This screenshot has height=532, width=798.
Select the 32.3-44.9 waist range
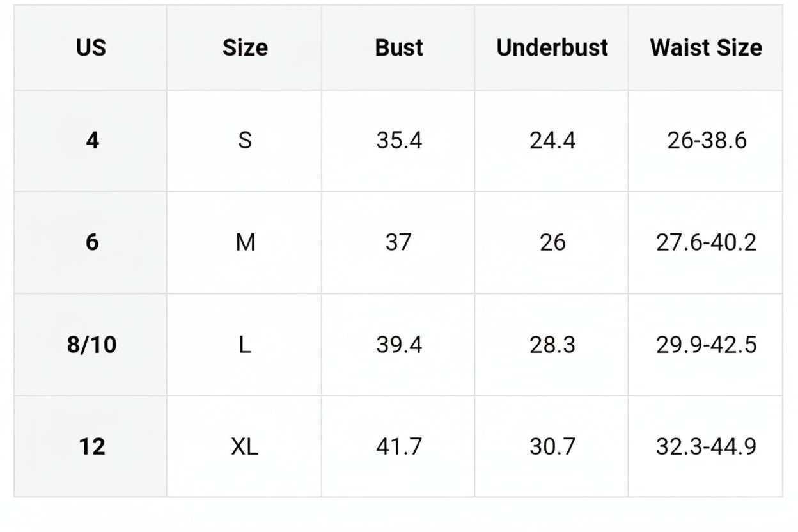coord(707,446)
